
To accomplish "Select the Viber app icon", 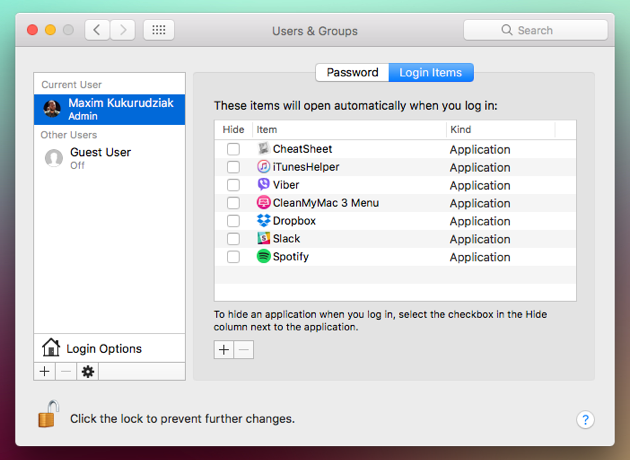I will [x=264, y=185].
